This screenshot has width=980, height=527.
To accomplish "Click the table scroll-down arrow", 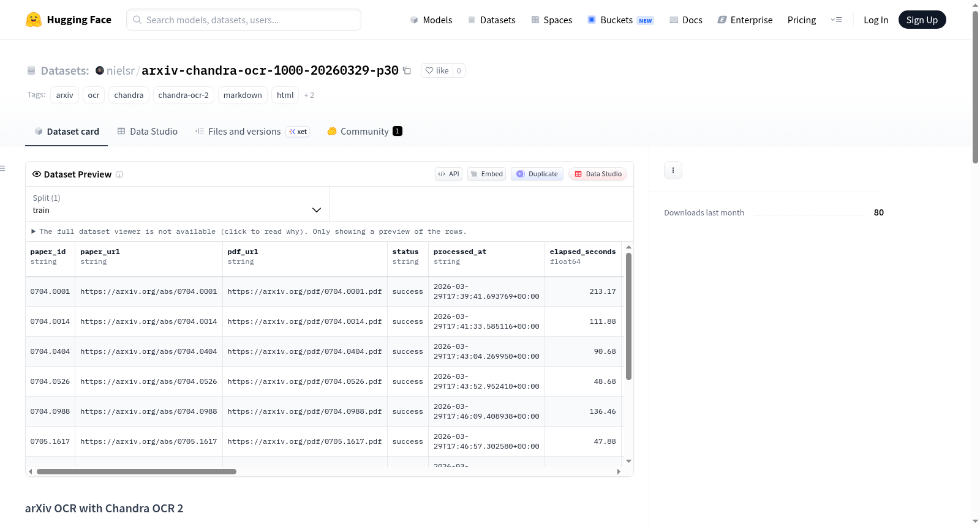I will coord(628,461).
